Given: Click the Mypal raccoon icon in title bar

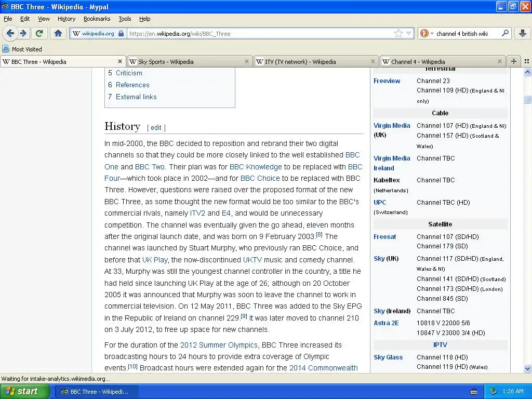Looking at the screenshot, I should [5, 6].
